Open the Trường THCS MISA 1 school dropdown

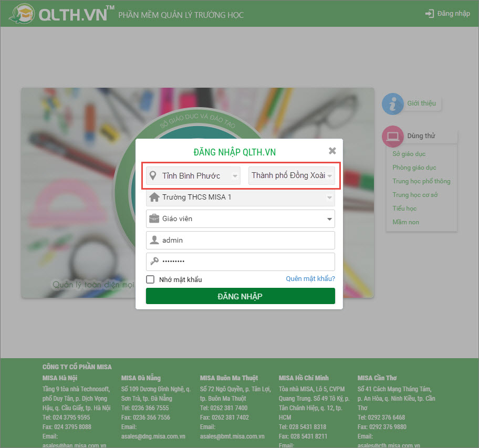[x=241, y=197]
